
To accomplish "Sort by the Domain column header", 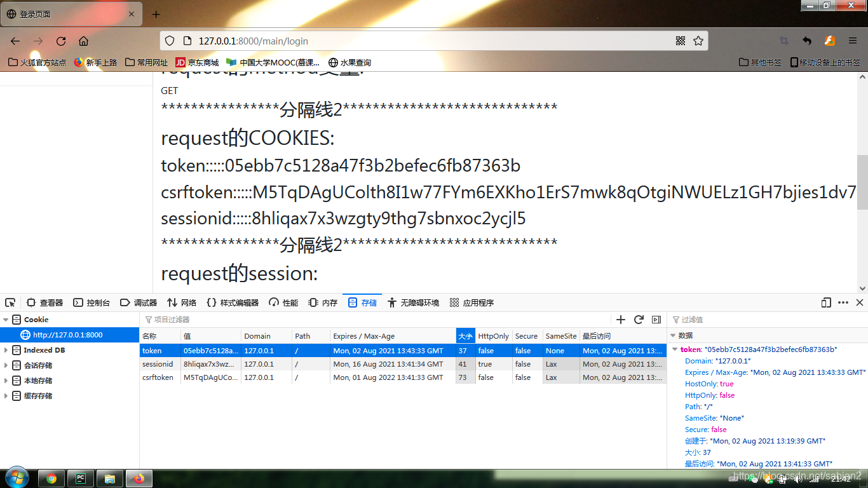I will [267, 336].
